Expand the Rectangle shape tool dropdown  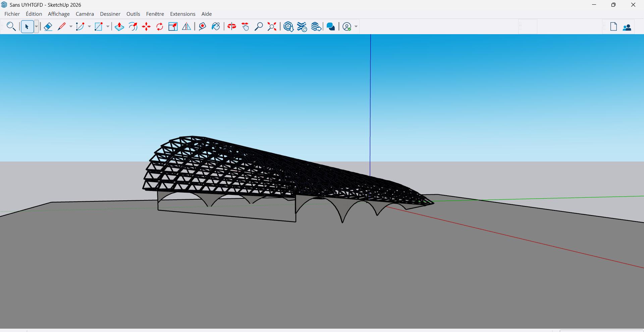coord(108,27)
